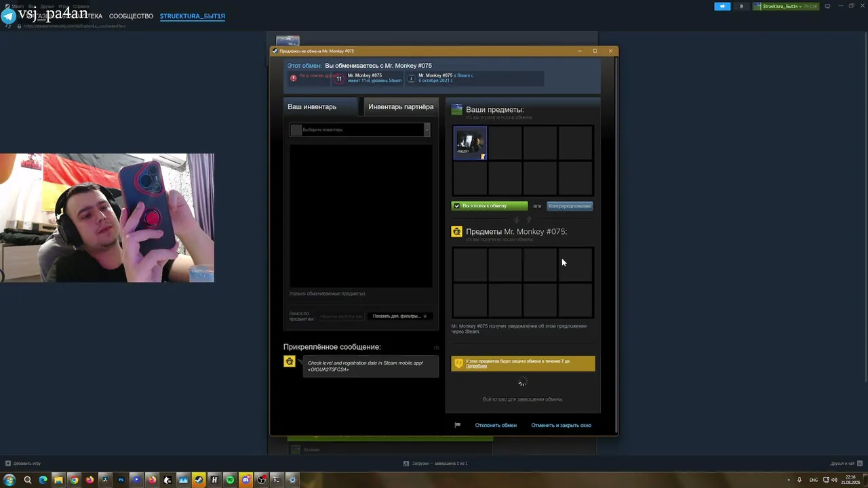Open File Explorer in the taskbar

click(58, 480)
